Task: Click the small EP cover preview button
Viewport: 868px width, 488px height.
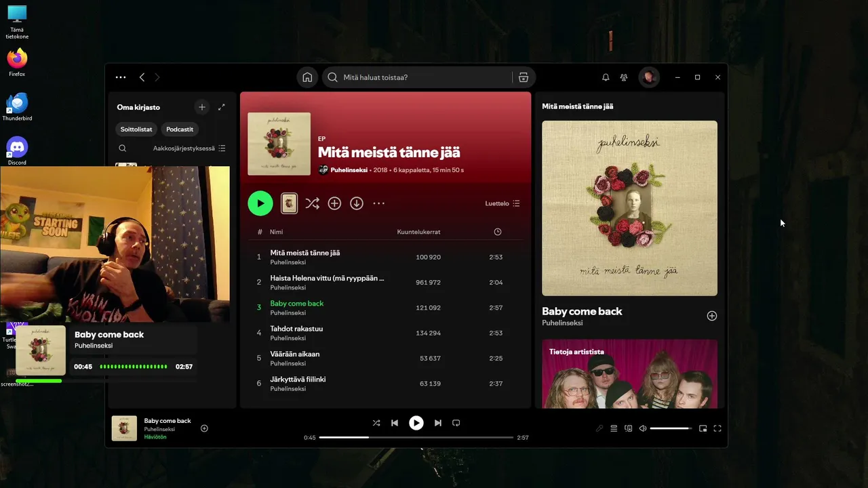Action: [290, 203]
